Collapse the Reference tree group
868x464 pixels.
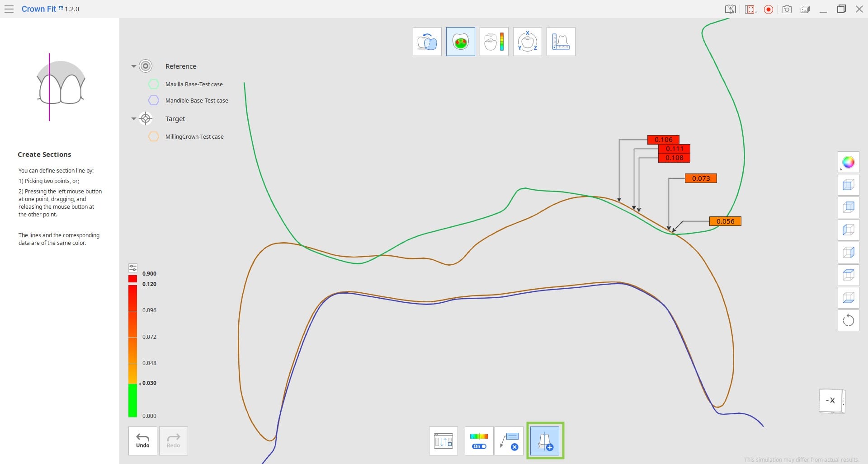tap(134, 66)
